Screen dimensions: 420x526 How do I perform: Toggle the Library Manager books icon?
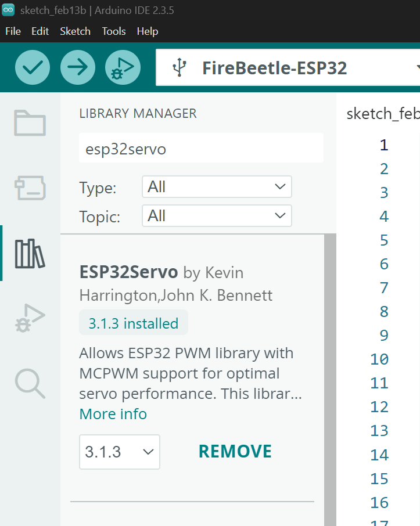30,253
